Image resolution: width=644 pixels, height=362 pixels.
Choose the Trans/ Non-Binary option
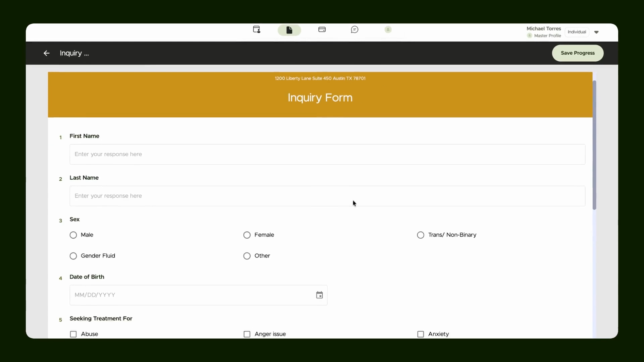(x=421, y=235)
